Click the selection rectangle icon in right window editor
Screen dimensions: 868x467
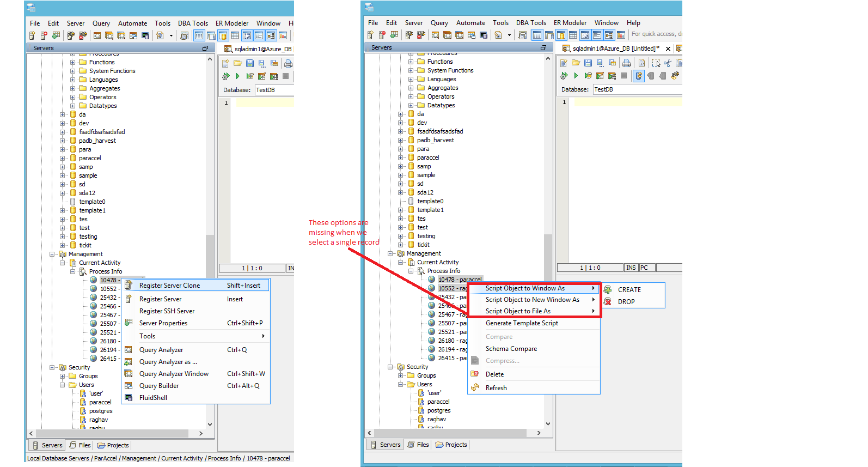656,63
